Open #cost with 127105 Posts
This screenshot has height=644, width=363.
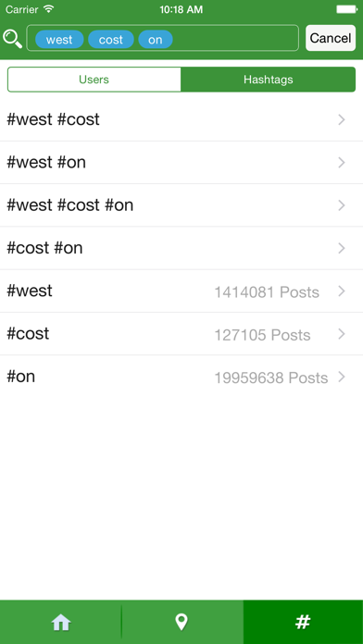click(181, 334)
